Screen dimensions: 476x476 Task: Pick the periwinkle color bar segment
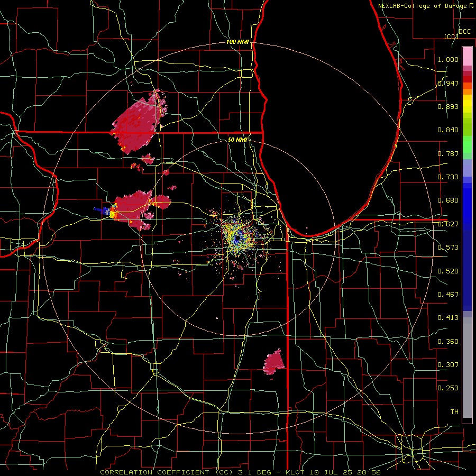click(x=467, y=168)
